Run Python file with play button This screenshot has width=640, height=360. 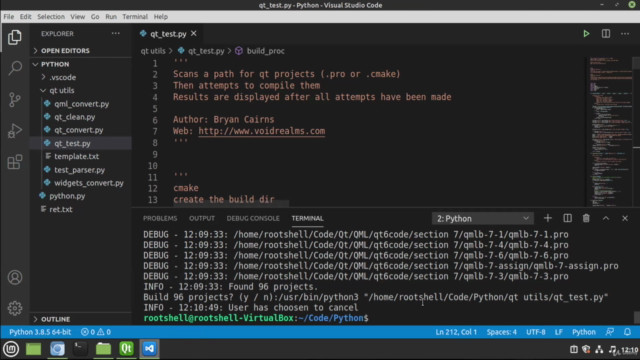tap(586, 34)
